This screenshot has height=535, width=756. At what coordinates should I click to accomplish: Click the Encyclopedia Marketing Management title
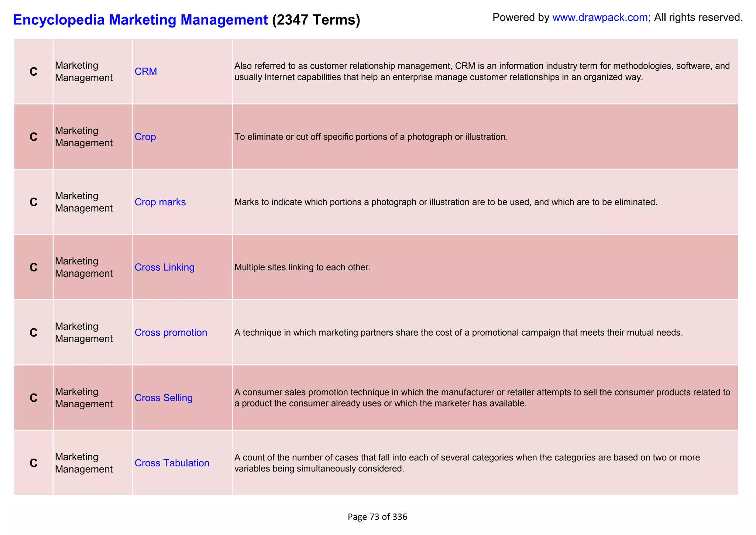(140, 20)
